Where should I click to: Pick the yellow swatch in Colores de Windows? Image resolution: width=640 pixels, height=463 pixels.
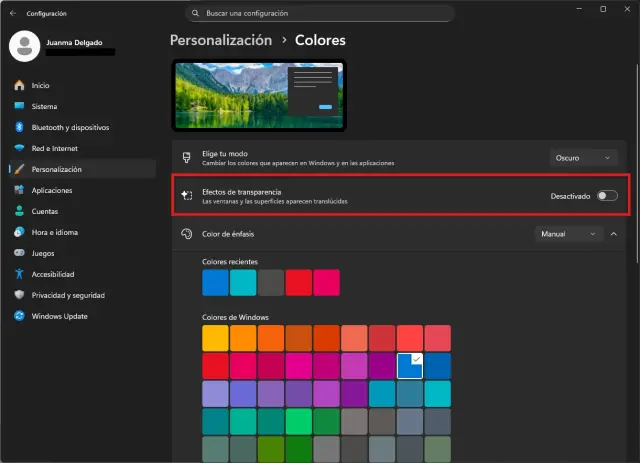click(216, 337)
